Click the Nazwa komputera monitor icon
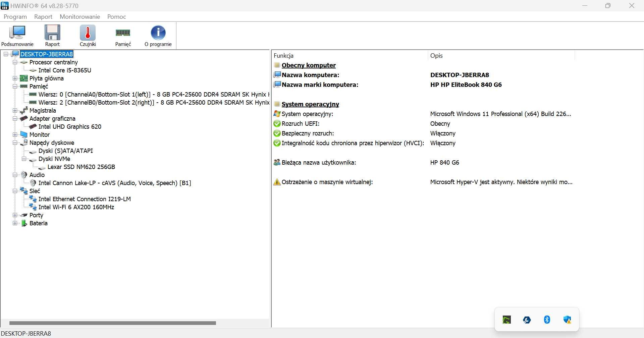Viewport: 644px width, 338px height. pyautogui.click(x=277, y=75)
